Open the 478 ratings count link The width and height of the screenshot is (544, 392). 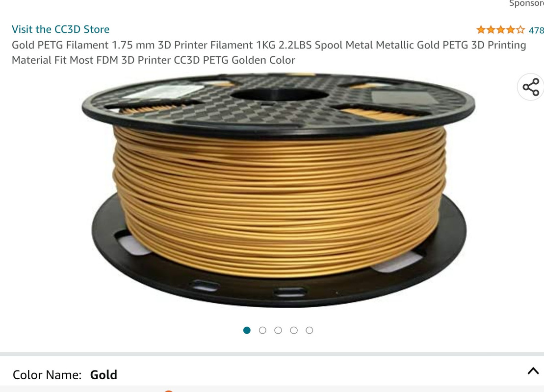[536, 30]
